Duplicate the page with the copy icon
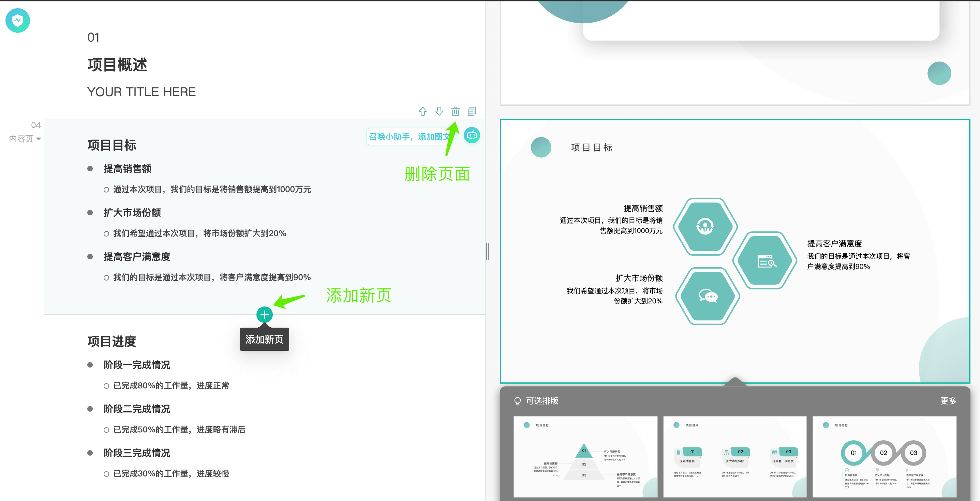Screen dimensions: 980x501 472,111
